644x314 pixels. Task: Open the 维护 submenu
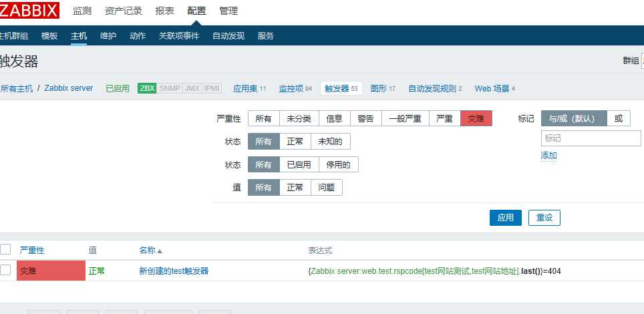pos(108,36)
